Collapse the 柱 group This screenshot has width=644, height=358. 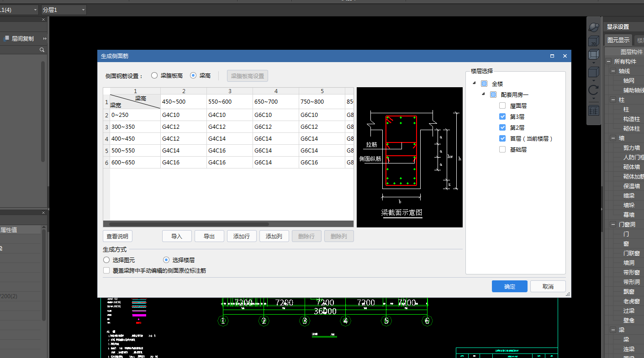613,100
